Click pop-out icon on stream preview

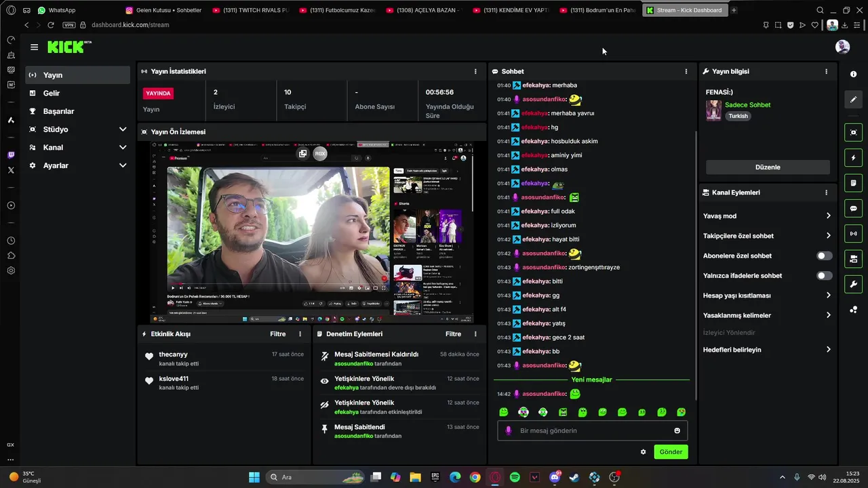click(302, 154)
